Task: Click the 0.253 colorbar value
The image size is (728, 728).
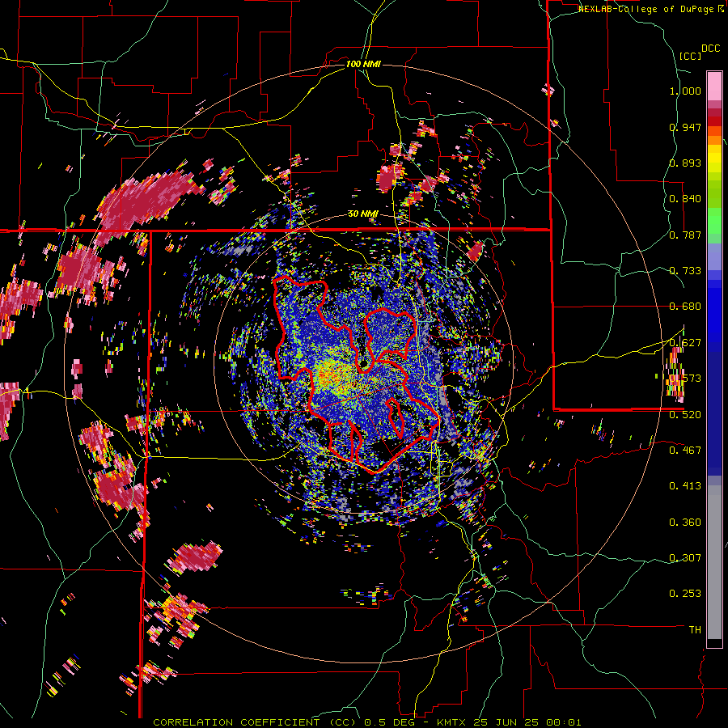Action: [x=685, y=594]
